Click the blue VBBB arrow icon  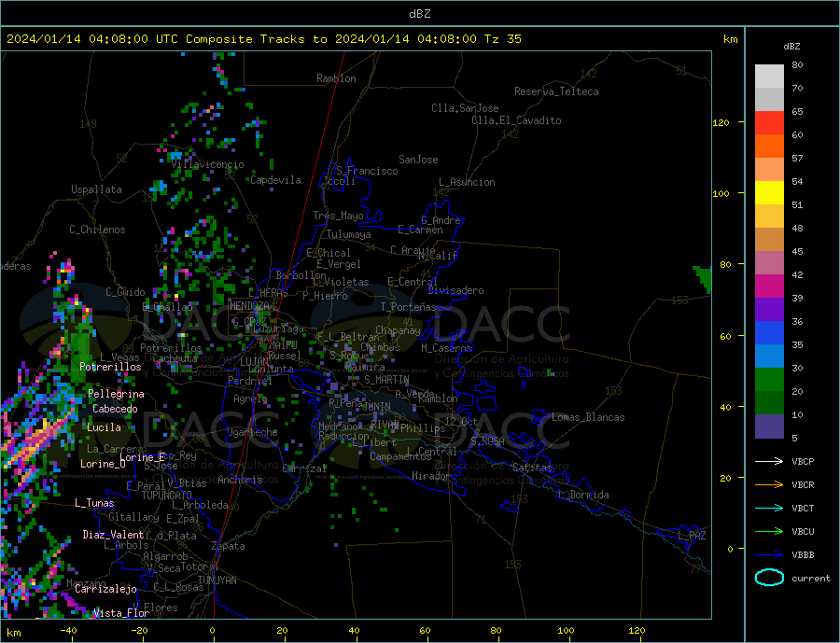click(769, 555)
